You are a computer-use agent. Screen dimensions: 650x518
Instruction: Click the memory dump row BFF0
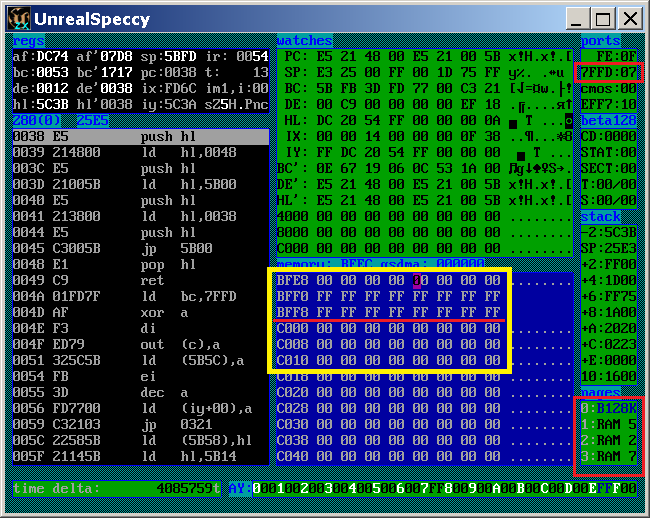[425, 296]
